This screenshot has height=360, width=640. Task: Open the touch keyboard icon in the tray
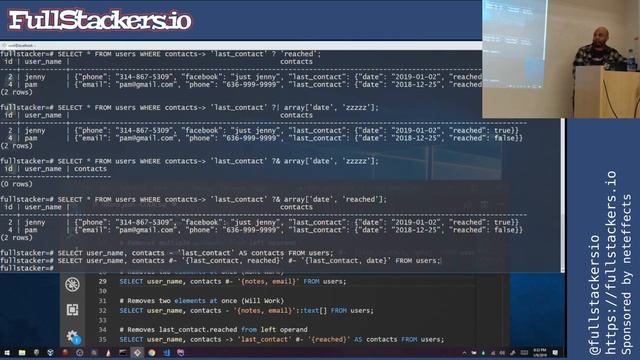click(524, 353)
